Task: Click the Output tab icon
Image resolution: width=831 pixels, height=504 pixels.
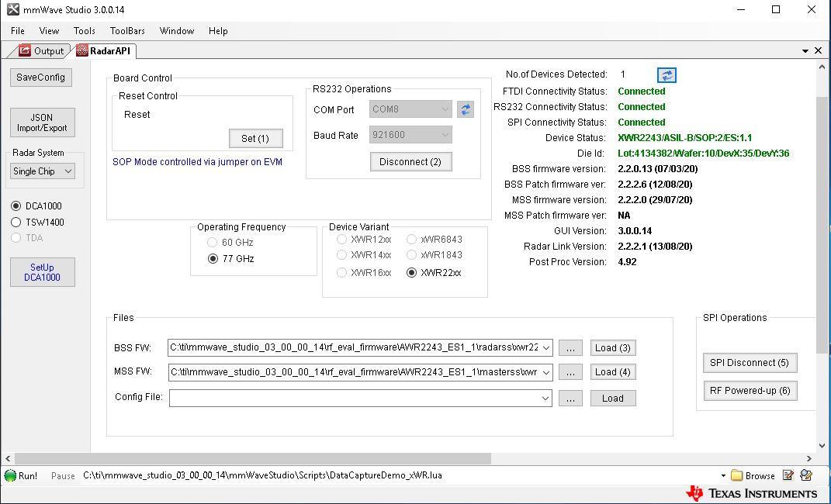Action: (25, 51)
